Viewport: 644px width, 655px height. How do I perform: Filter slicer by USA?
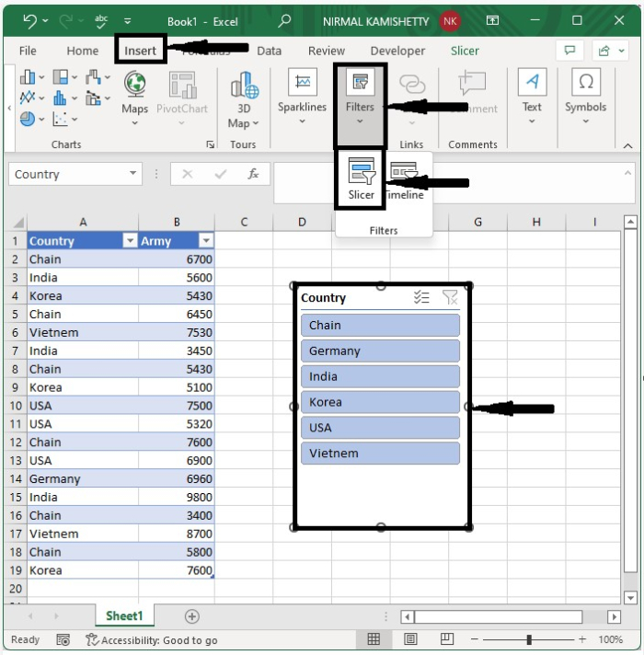tap(380, 428)
